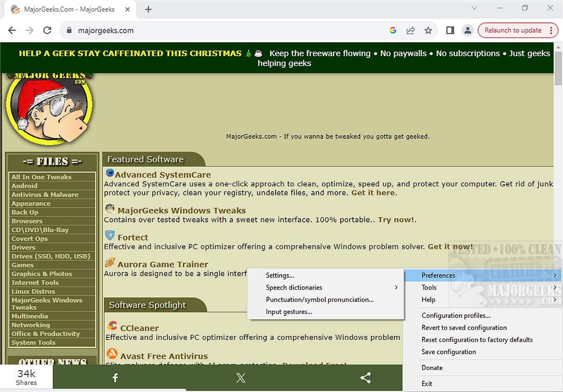Click the padlock site info icon
This screenshot has width=563, height=392.
[69, 30]
